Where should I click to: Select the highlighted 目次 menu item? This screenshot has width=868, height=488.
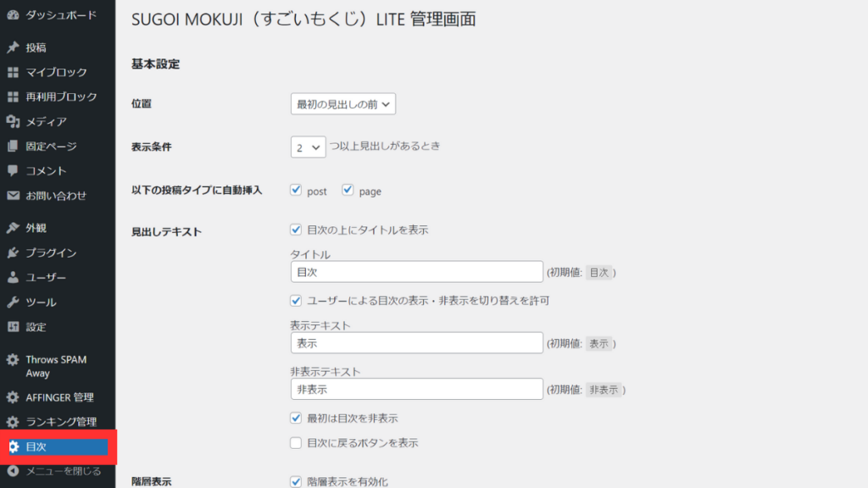coord(58,446)
